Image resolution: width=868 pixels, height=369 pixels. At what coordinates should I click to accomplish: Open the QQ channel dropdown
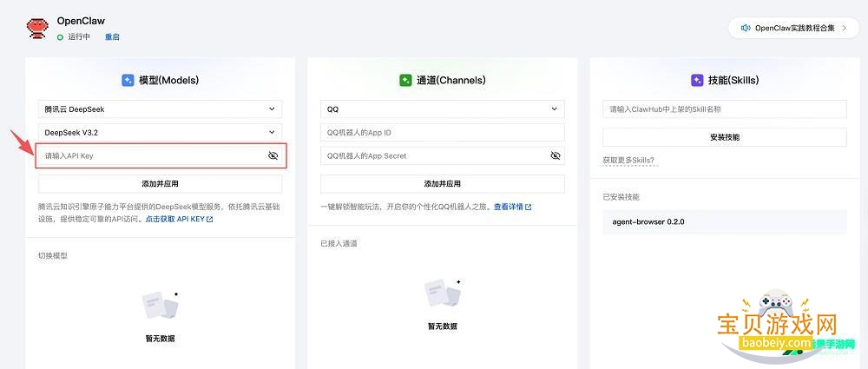pos(443,109)
